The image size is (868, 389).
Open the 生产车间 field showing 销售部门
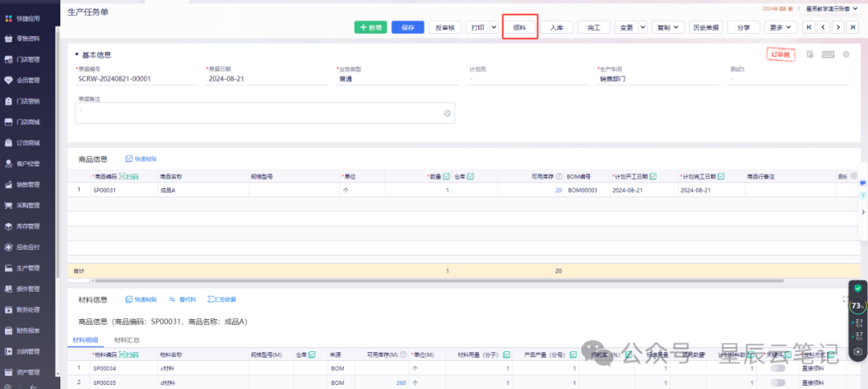[x=657, y=79]
